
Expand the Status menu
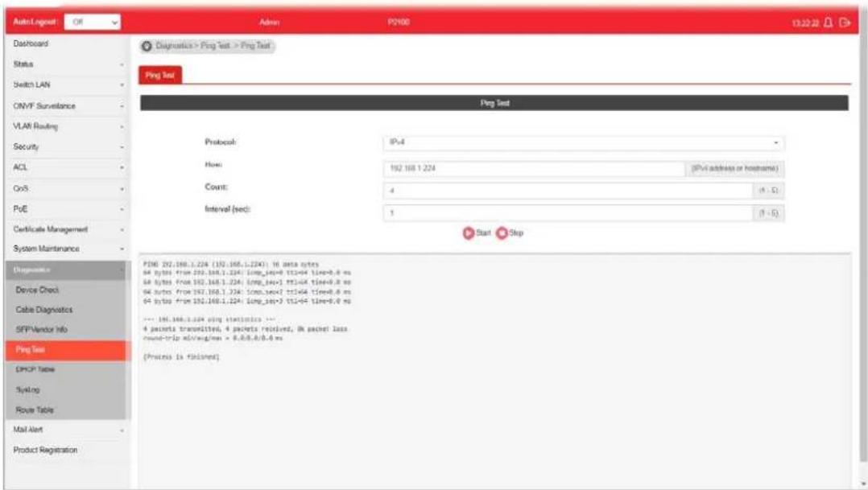click(x=66, y=64)
